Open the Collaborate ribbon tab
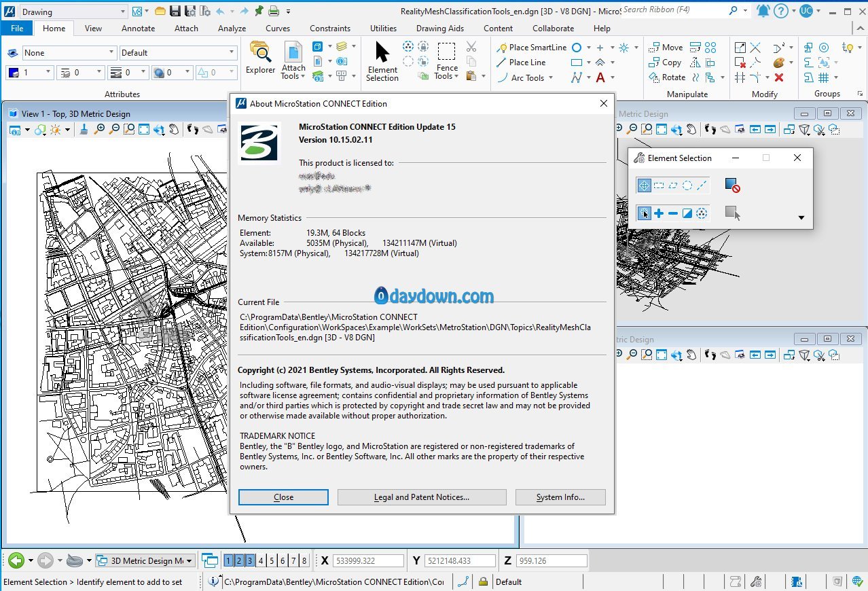Viewport: 868px width, 591px height. (x=553, y=29)
